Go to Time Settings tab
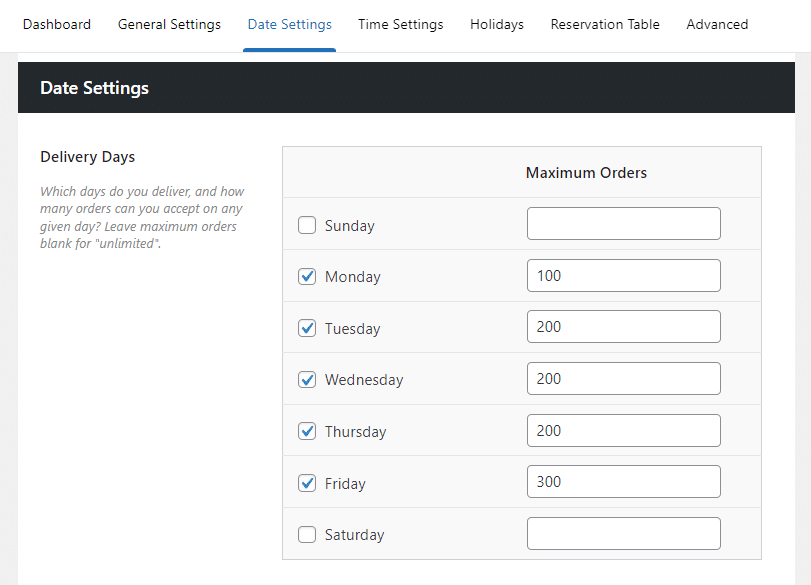Viewport: 811px width, 585px height. (400, 24)
